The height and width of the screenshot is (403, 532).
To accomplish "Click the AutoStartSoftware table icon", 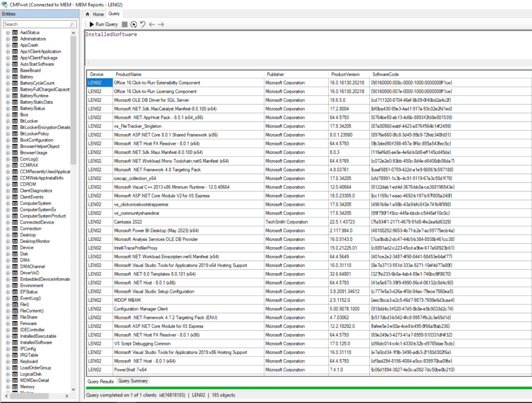I will 15,64.
